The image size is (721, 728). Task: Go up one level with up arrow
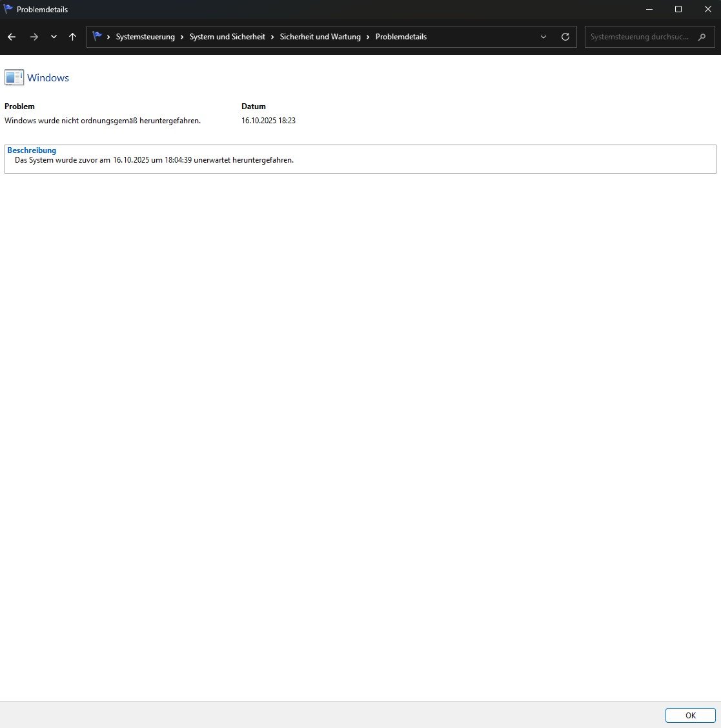point(72,37)
